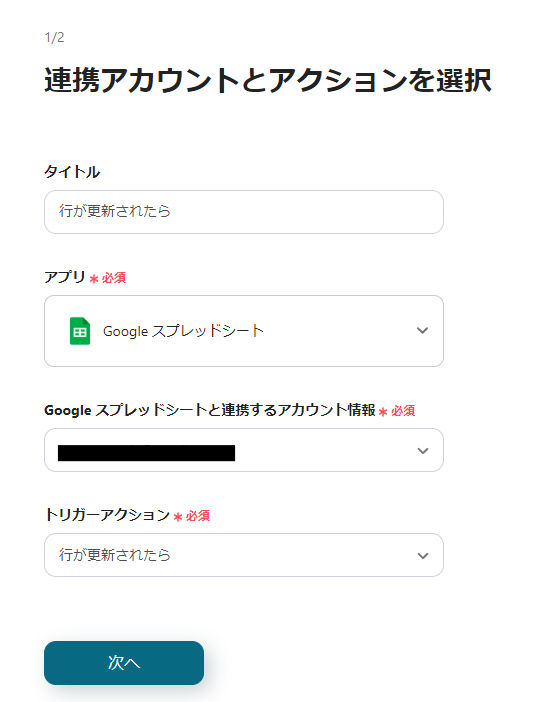536x702 pixels.
Task: Select the blacked-out account name
Action: pos(146,453)
